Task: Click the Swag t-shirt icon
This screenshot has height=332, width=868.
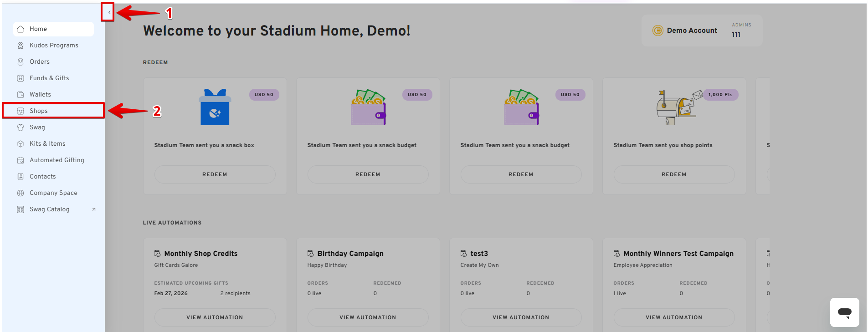Action: (21, 128)
